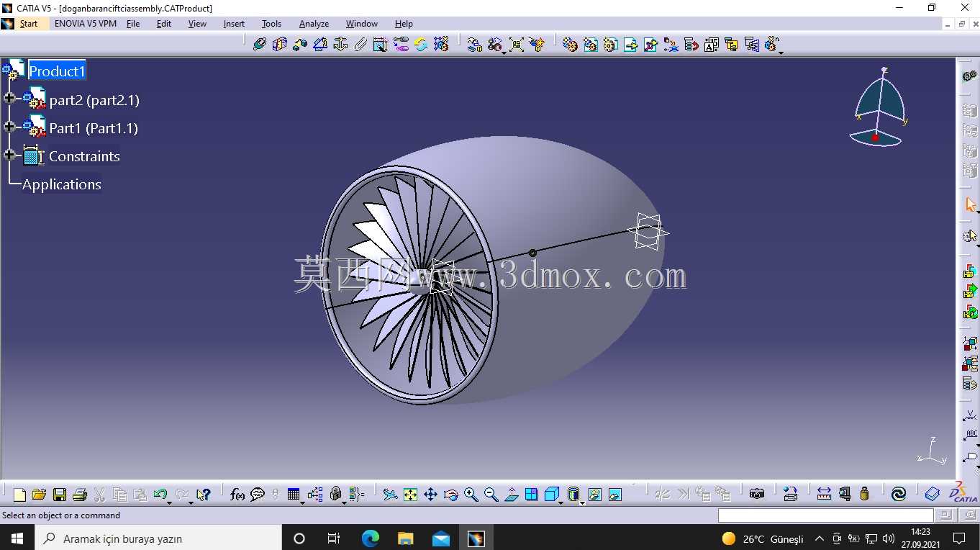The width and height of the screenshot is (980, 550).
Task: Select the Manipulation tool
Action: pos(474,45)
